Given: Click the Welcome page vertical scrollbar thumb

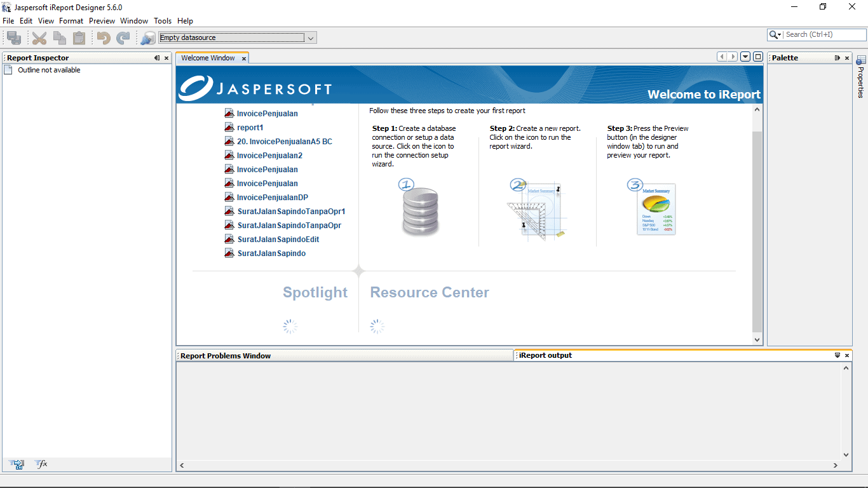Looking at the screenshot, I should pyautogui.click(x=757, y=231).
